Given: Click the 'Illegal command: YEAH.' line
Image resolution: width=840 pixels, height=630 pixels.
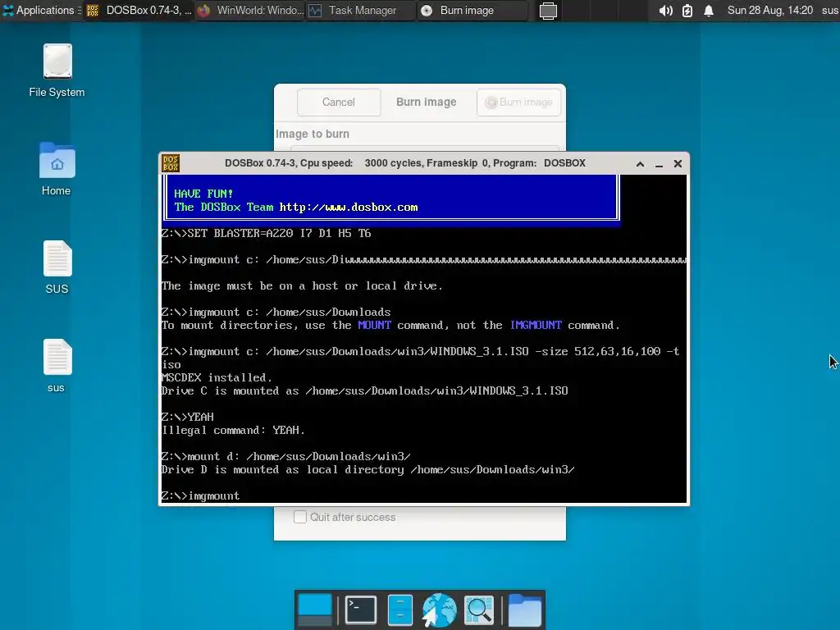Looking at the screenshot, I should click(x=233, y=430).
